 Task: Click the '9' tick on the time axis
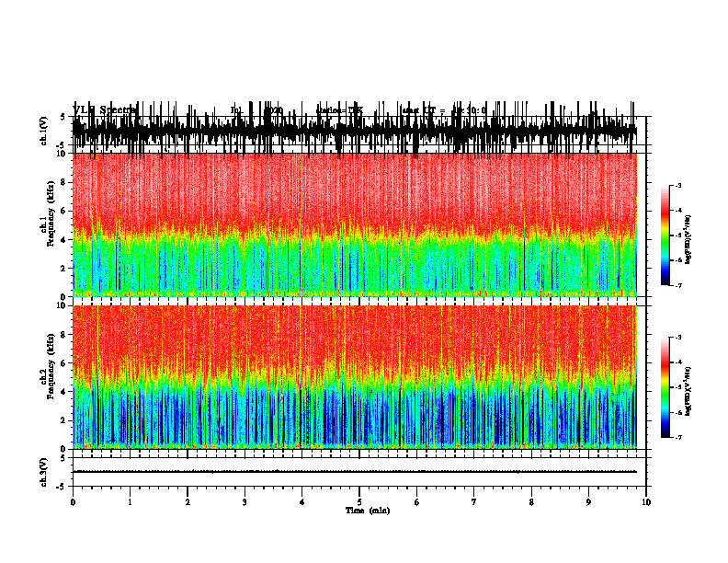click(588, 502)
